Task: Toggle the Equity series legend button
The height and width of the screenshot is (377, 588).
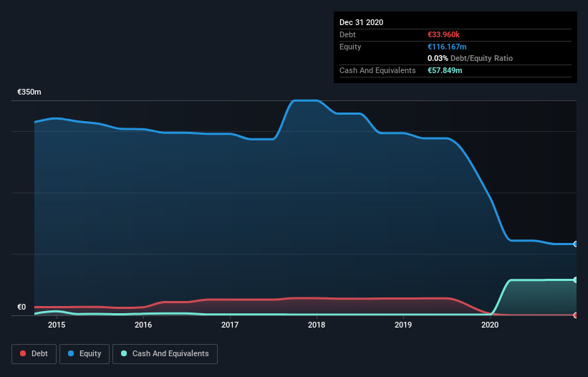Action: click(85, 354)
